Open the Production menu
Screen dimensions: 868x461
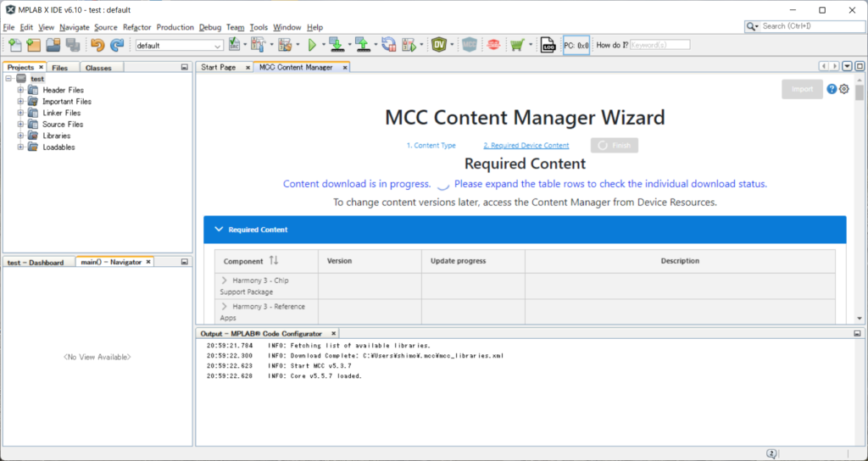pos(175,27)
